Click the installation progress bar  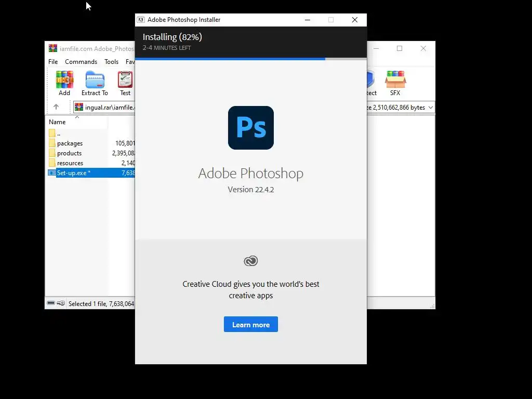pos(251,59)
